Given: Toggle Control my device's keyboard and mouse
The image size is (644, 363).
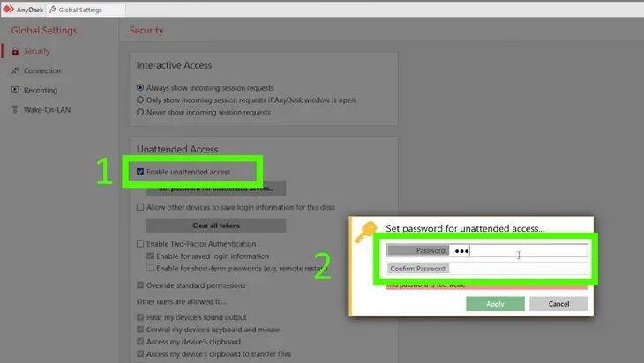Looking at the screenshot, I should pos(140,330).
